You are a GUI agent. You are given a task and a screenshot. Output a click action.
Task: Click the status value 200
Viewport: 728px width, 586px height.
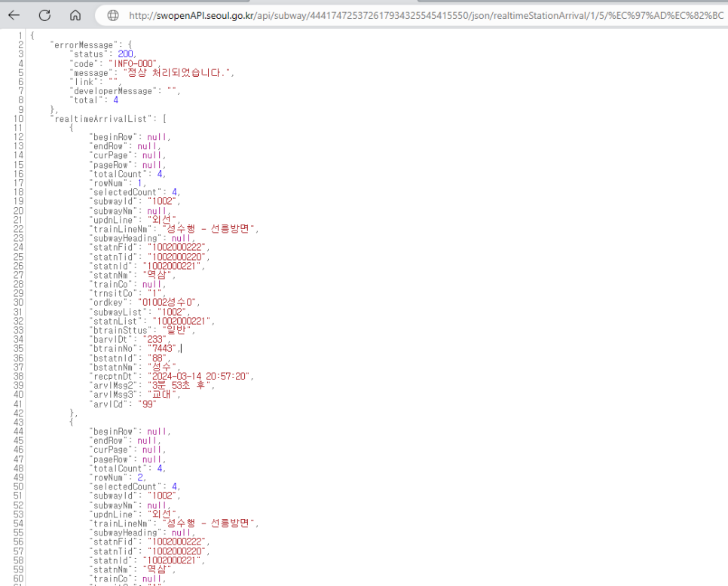[125, 54]
